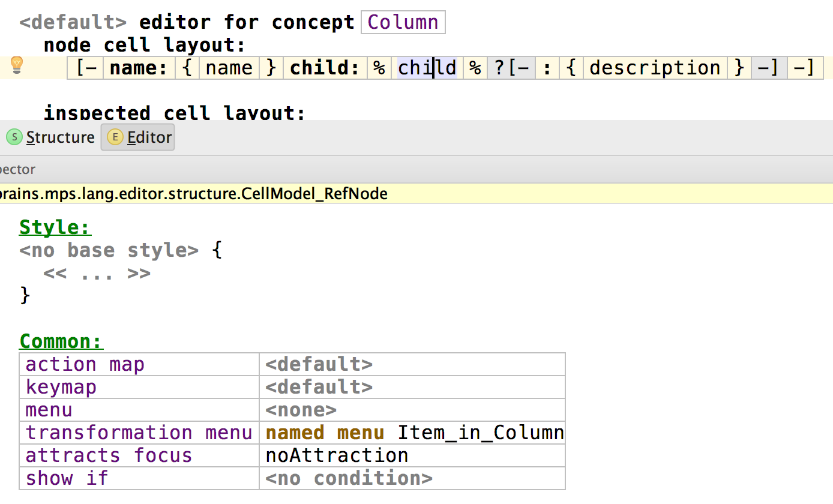Select the child cell in layout
This screenshot has width=833, height=504.
pos(427,68)
